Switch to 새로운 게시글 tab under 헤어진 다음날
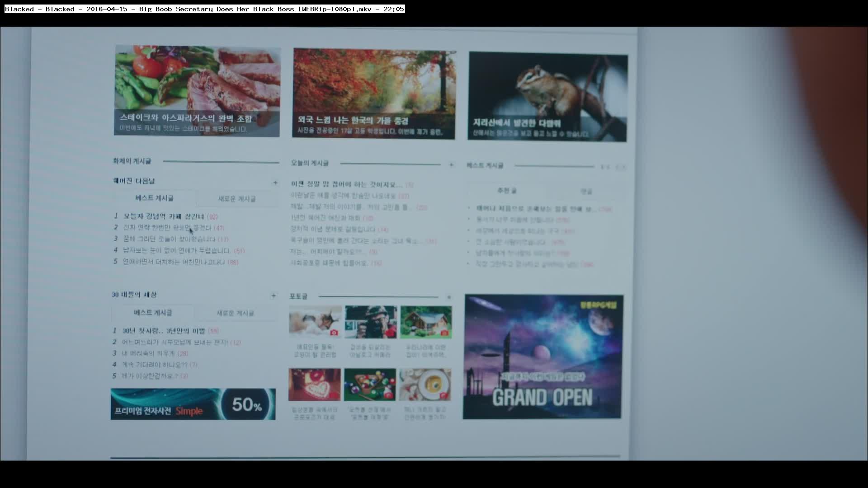868x488 pixels. click(x=237, y=199)
